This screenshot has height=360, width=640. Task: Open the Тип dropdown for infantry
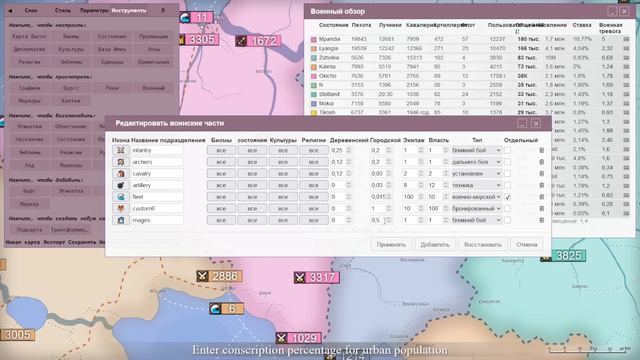pyautogui.click(x=476, y=150)
